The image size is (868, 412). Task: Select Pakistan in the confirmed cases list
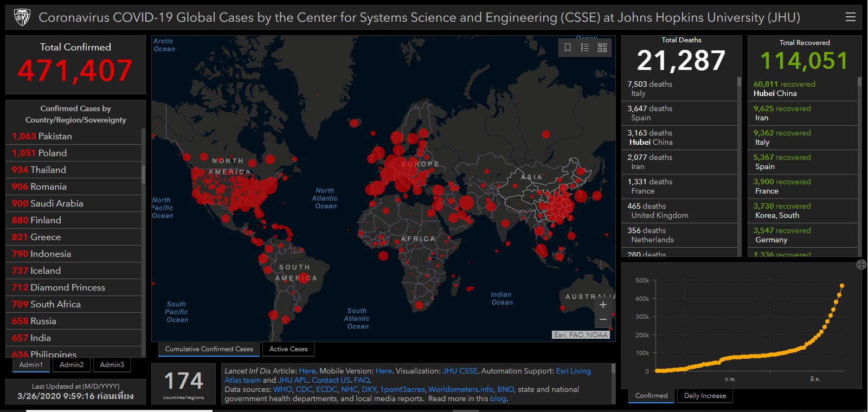tap(74, 136)
